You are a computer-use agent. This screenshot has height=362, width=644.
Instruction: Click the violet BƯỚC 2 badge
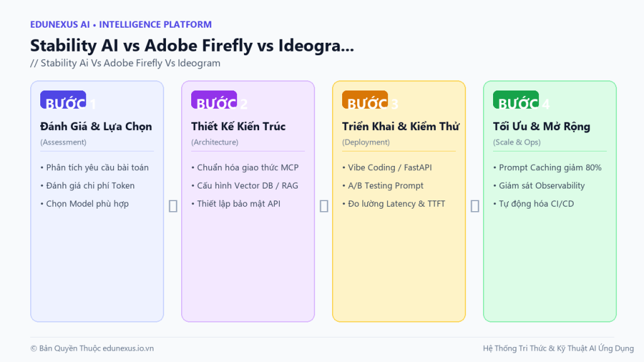[214, 100]
